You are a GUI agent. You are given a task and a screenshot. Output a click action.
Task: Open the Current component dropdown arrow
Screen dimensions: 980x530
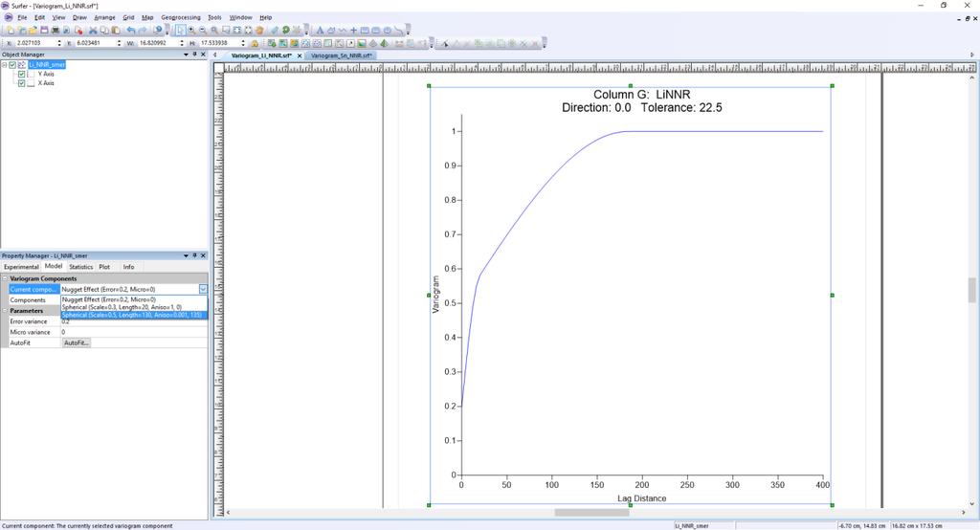(x=203, y=289)
